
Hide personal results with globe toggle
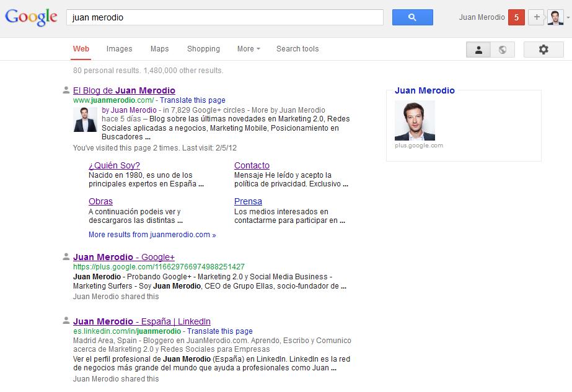pyautogui.click(x=503, y=50)
